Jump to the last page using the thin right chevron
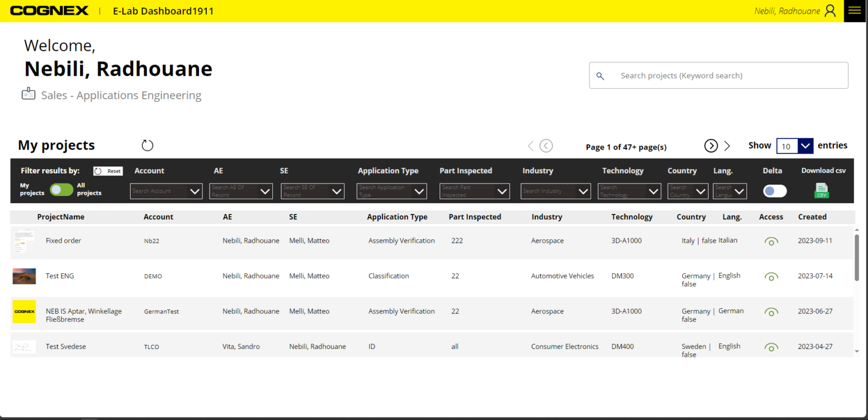 (727, 146)
